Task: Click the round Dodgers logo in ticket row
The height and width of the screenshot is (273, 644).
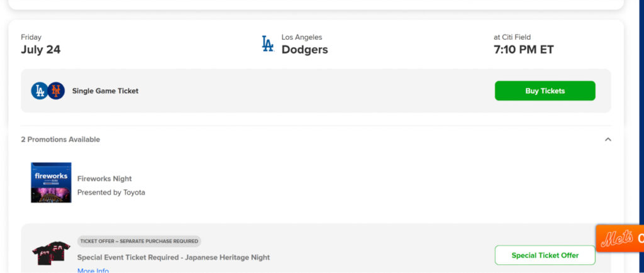Action: click(40, 91)
